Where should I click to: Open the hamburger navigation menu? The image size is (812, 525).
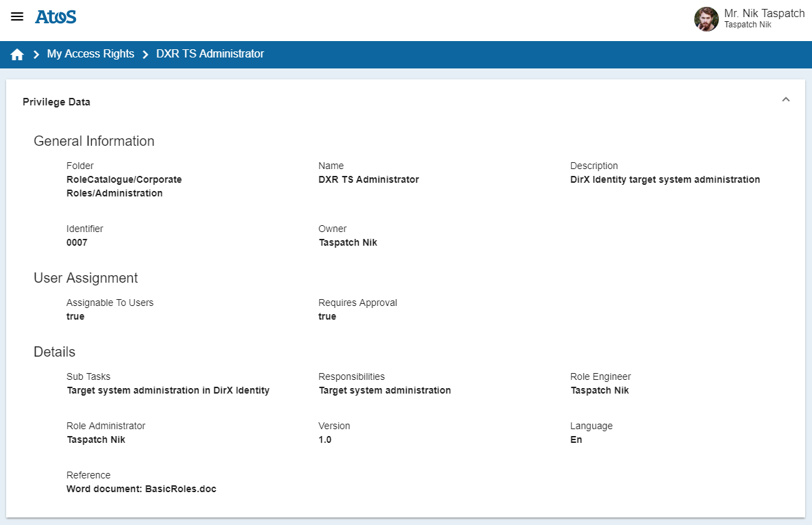17,17
